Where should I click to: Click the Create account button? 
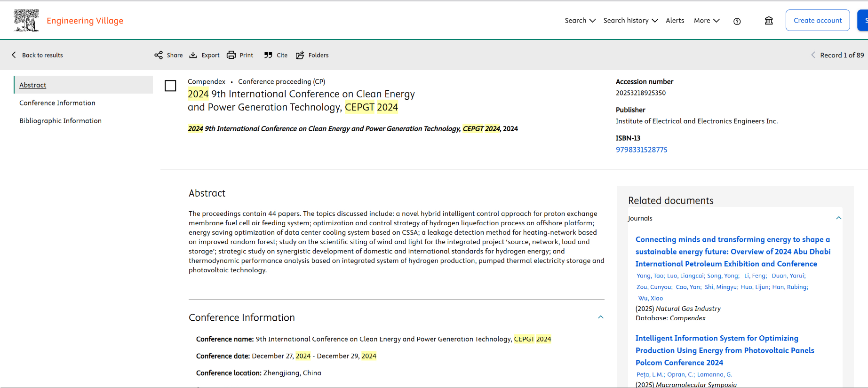pyautogui.click(x=818, y=20)
